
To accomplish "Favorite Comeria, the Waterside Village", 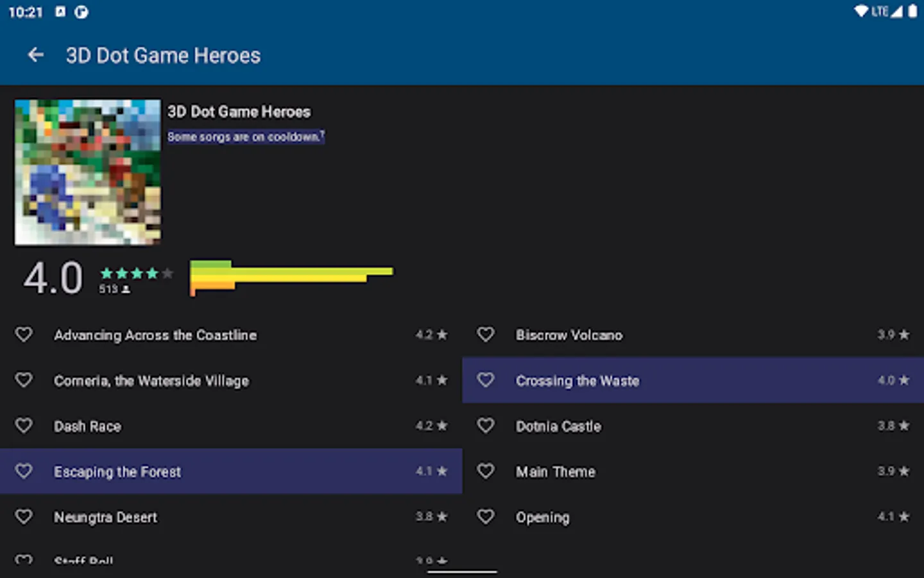I will tap(24, 380).
